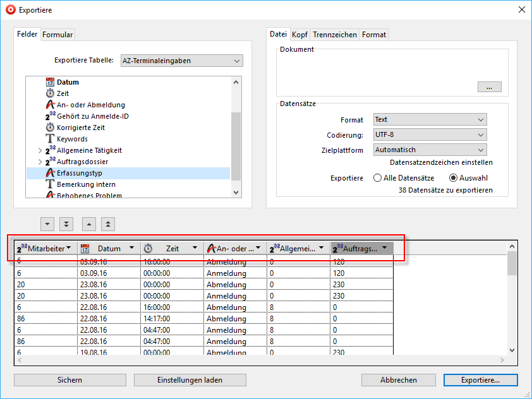This screenshot has width=532, height=399.
Task: Click calendar icon of Datum field
Action: [51, 82]
